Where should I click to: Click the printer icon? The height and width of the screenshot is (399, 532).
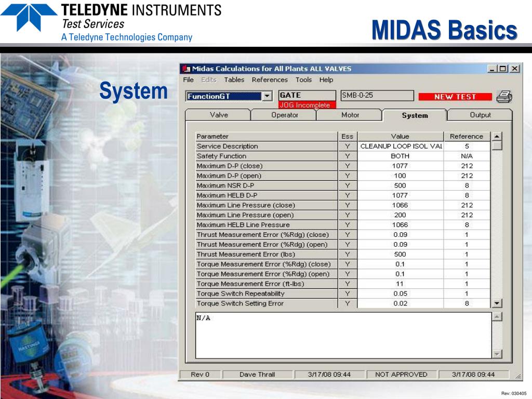tap(504, 97)
